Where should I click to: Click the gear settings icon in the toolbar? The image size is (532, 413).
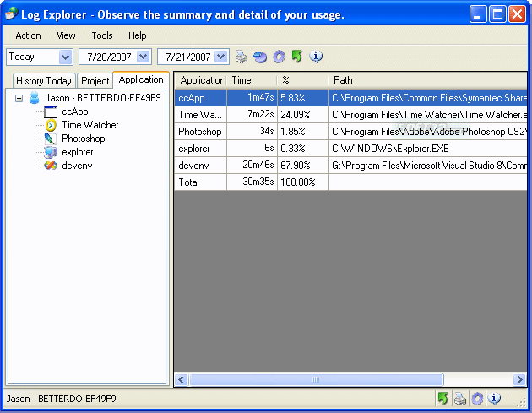pos(279,57)
